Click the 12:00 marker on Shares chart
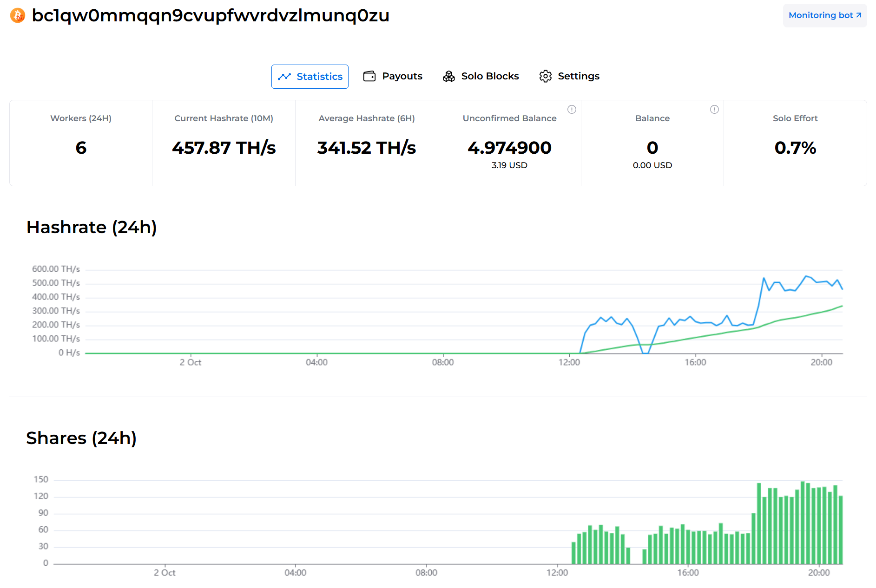Screen dimensions: 876x588 click(557, 573)
